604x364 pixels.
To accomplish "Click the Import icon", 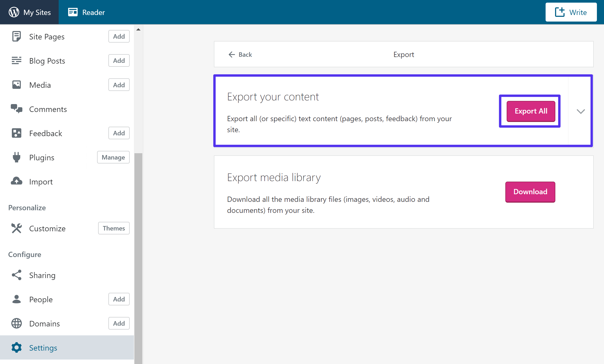I will tap(16, 181).
